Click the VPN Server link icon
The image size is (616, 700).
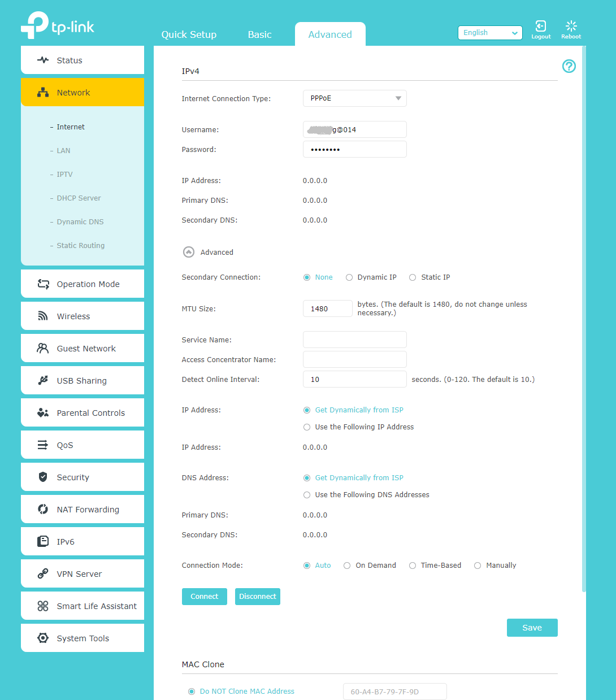point(43,574)
